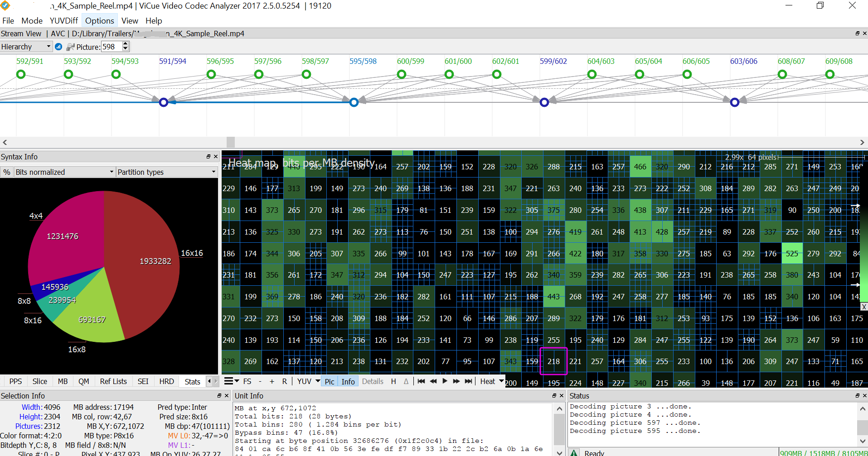Toggle the Info overlay button
868x456 pixels.
pos(348,381)
